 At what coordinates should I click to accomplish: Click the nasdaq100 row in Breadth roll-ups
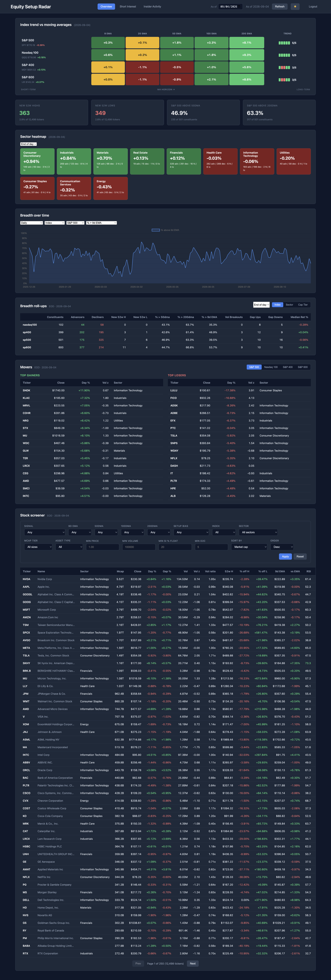point(165,325)
